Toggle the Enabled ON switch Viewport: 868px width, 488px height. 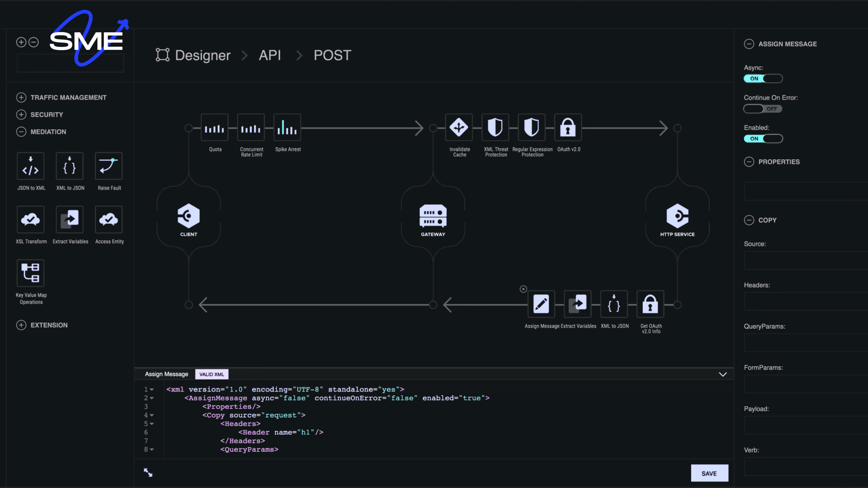coord(763,138)
